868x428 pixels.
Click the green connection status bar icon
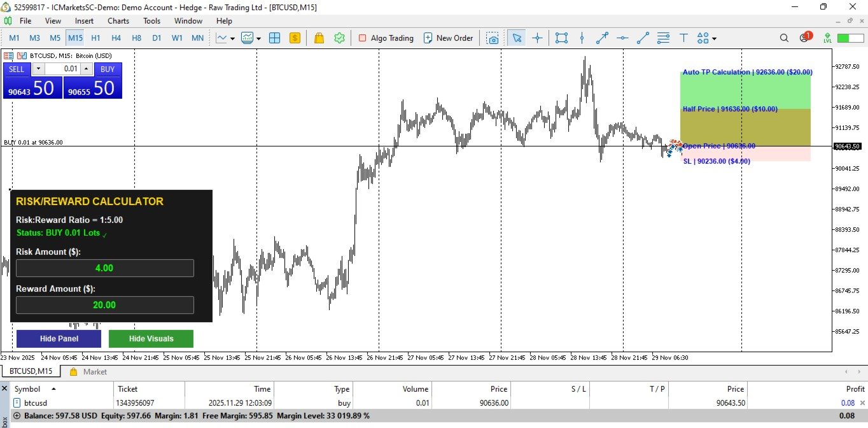pos(851,38)
